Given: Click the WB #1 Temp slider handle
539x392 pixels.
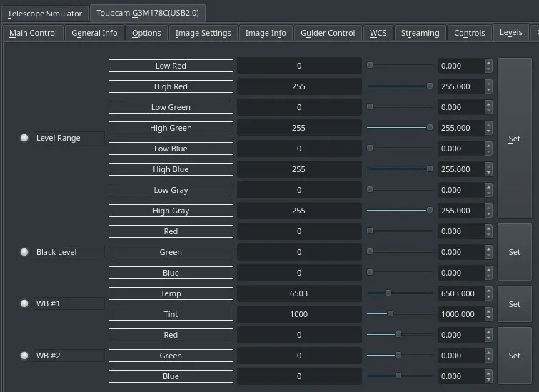Looking at the screenshot, I should coord(388,293).
